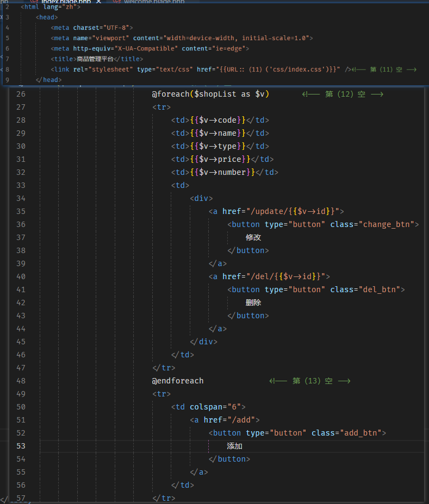Click the opening head tag on line 3
The width and height of the screenshot is (429, 504).
click(x=47, y=17)
